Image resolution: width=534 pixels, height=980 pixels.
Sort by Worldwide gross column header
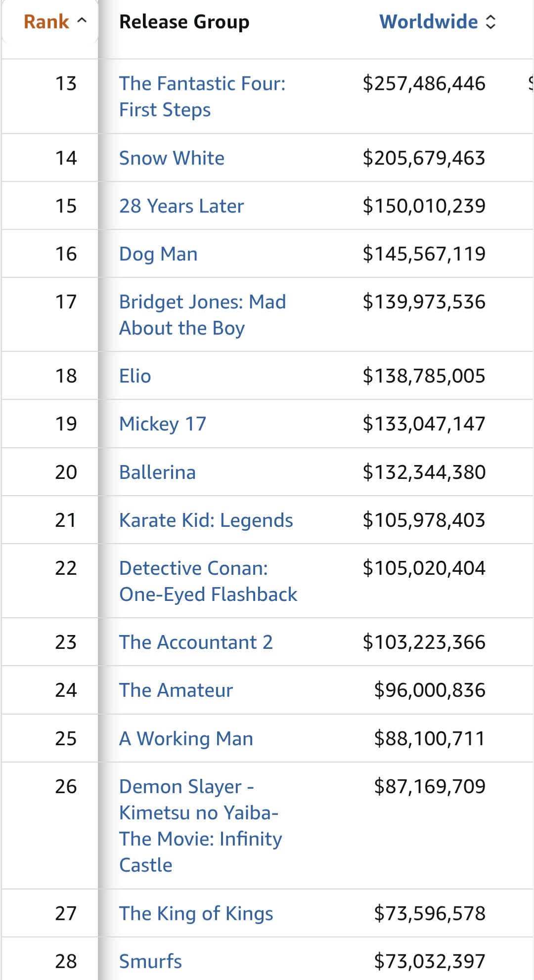[x=428, y=22]
